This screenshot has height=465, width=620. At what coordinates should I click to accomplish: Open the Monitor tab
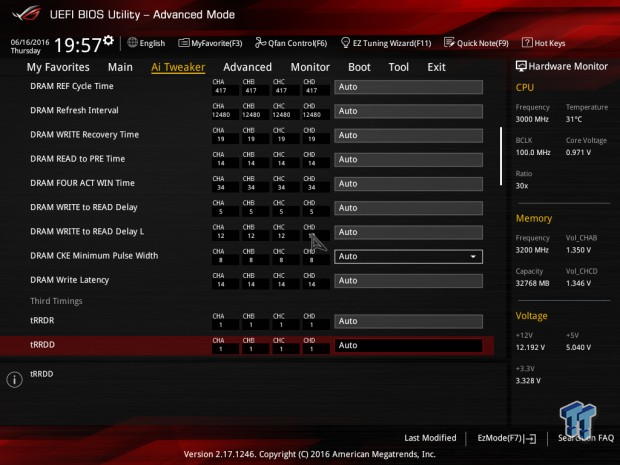tap(310, 67)
